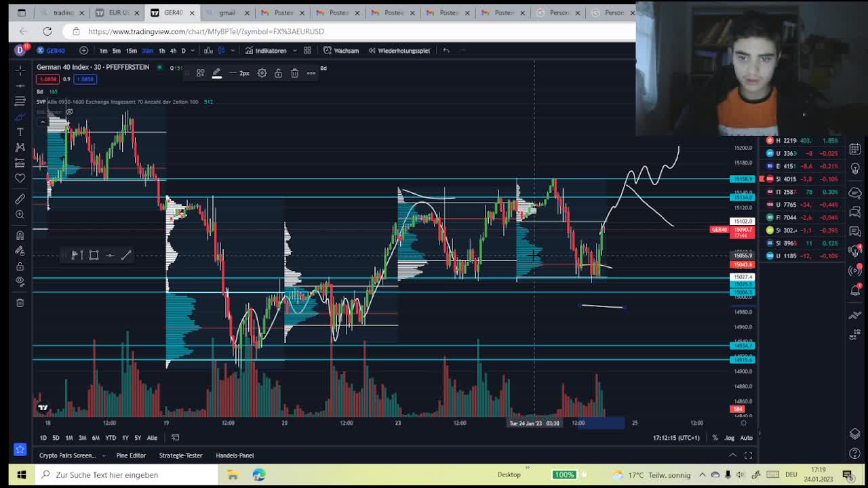Switch to the GER40 browser tab
Viewport: 868px width, 488px height.
click(x=172, y=12)
